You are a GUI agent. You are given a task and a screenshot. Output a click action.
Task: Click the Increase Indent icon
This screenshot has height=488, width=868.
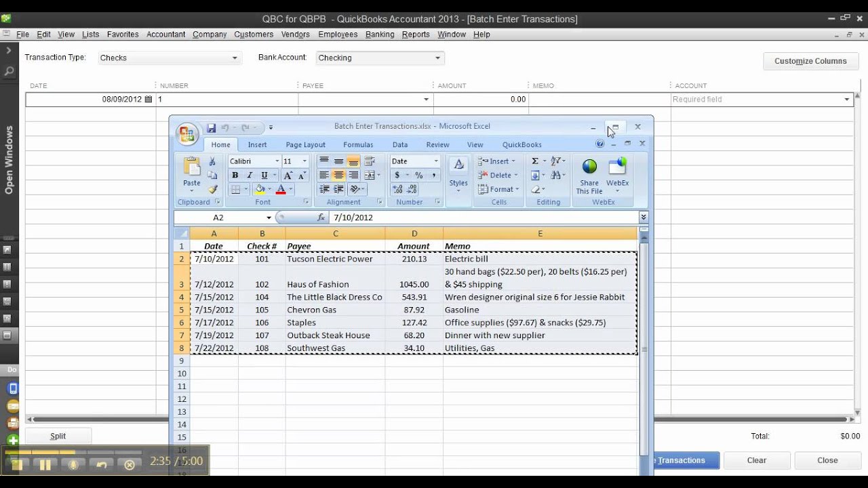click(x=338, y=190)
